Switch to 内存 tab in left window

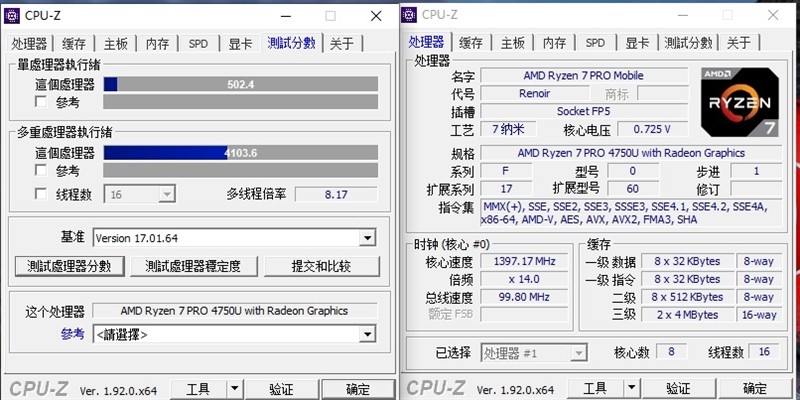pyautogui.click(x=157, y=44)
